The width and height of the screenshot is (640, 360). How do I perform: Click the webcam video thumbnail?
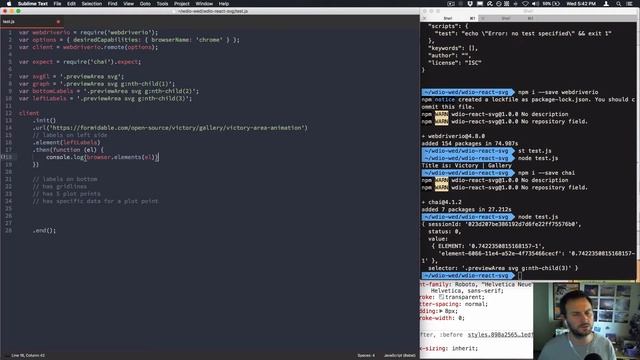pos(586,322)
